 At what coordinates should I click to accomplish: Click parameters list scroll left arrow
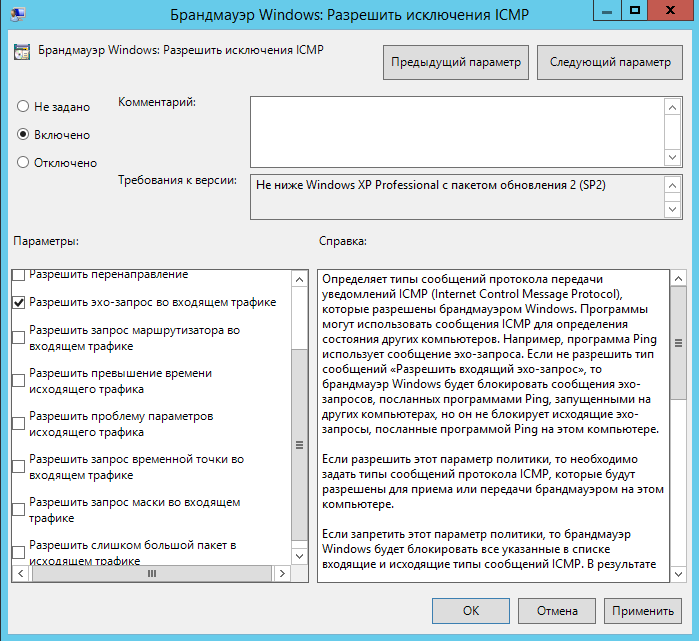tap(21, 573)
